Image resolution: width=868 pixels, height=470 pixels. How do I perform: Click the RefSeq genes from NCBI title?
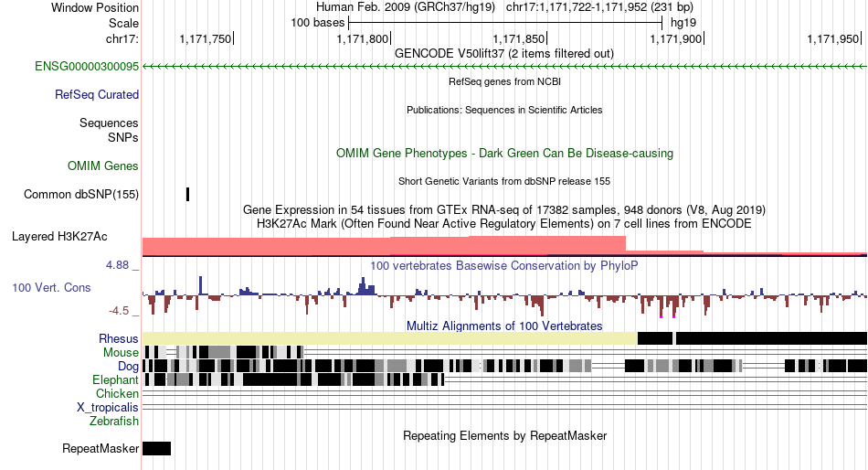(504, 81)
